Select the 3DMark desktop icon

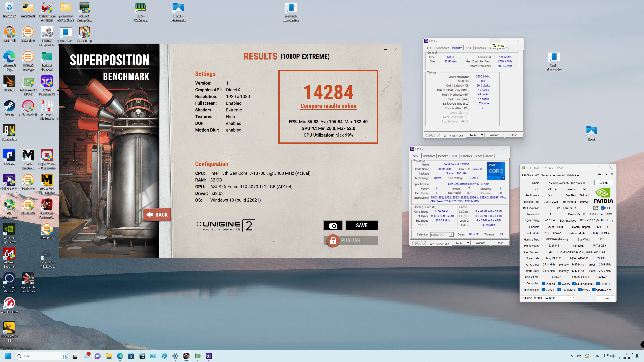(9, 83)
